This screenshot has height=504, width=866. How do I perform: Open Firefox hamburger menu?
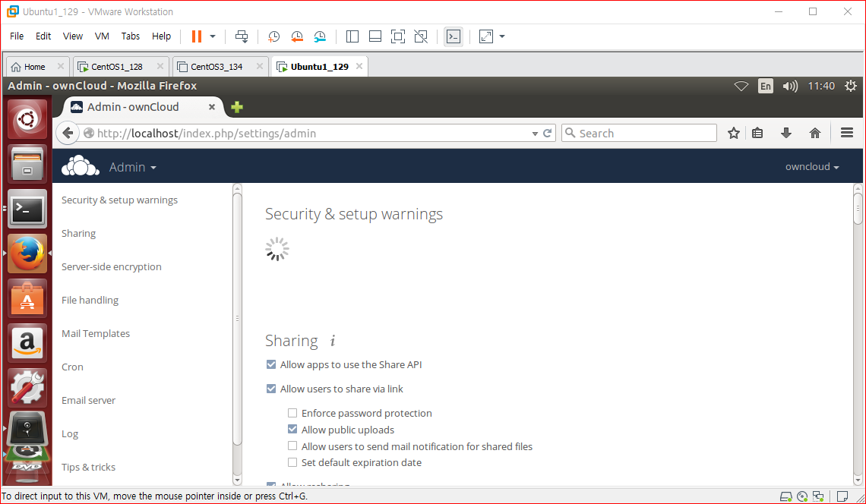847,133
